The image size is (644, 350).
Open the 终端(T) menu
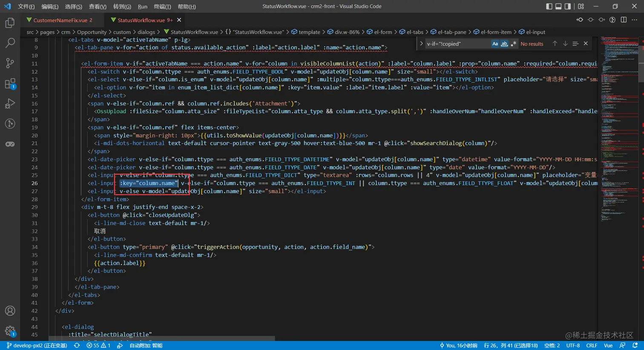tap(162, 6)
